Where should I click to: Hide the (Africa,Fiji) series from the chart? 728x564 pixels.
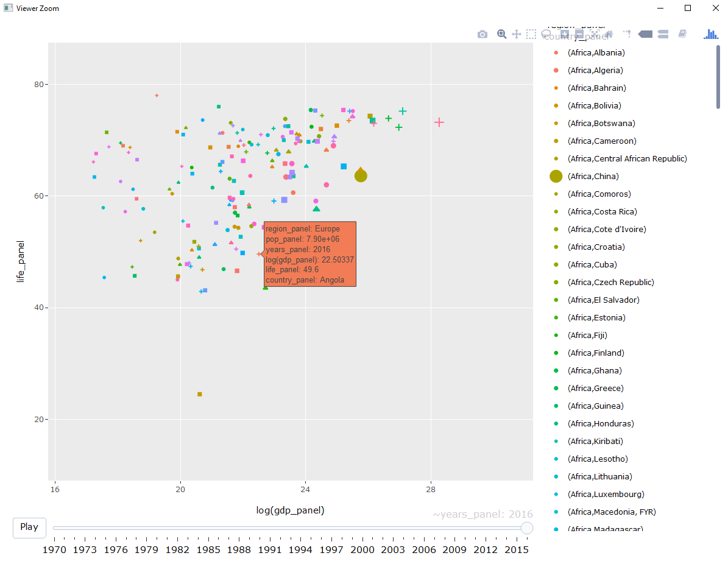point(587,335)
